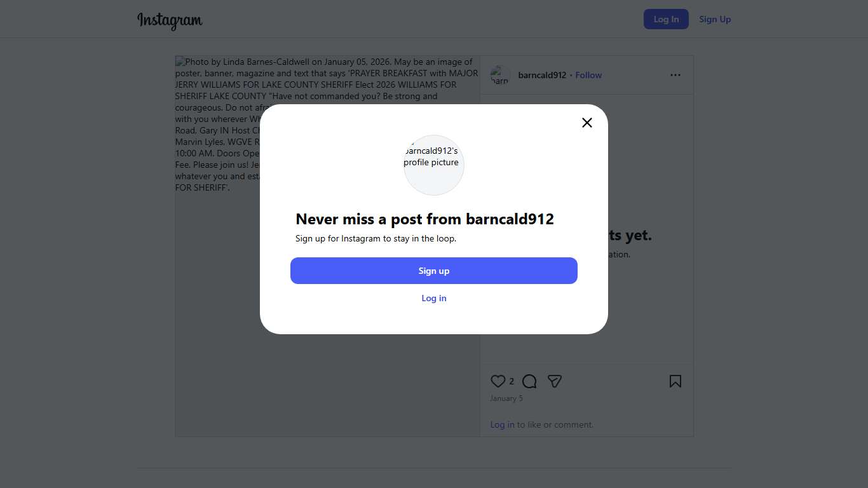Click the like count next to the heart
868x488 pixels.
pos(512,381)
